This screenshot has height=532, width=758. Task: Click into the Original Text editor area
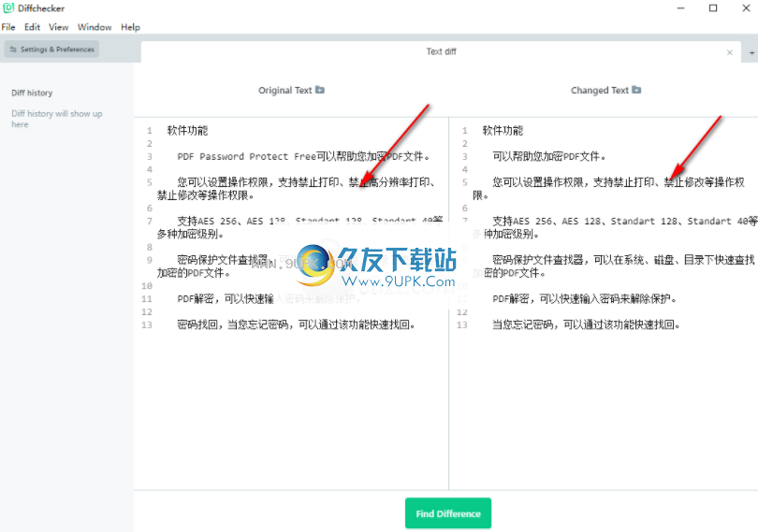click(x=291, y=304)
